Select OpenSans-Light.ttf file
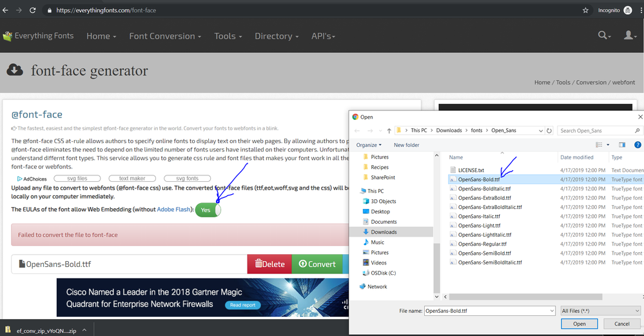This screenshot has height=336, width=644. [x=479, y=226]
